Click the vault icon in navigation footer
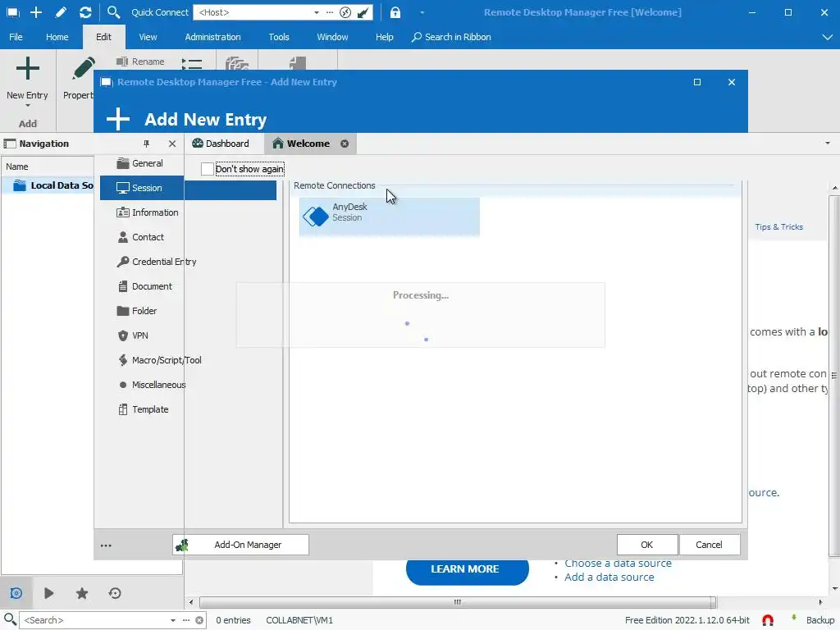Screen dimensions: 840x630 click(x=16, y=593)
